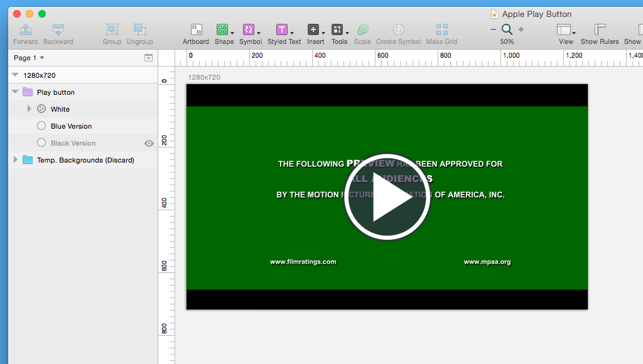Click the View toolbar icon
Viewport: 643px width, 364px height.
(x=563, y=29)
